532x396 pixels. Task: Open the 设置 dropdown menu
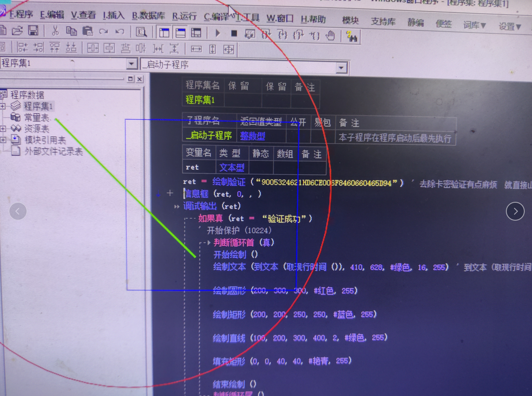(x=510, y=26)
